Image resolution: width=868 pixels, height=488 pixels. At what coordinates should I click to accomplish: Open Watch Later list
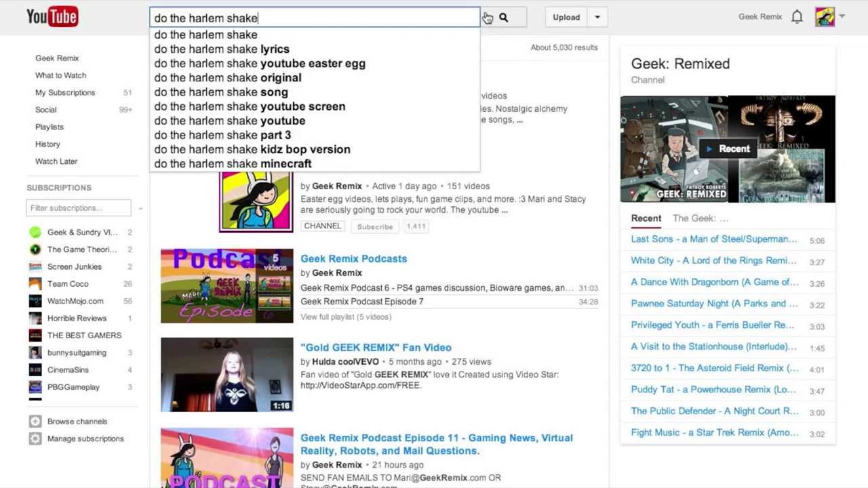[x=56, y=161]
